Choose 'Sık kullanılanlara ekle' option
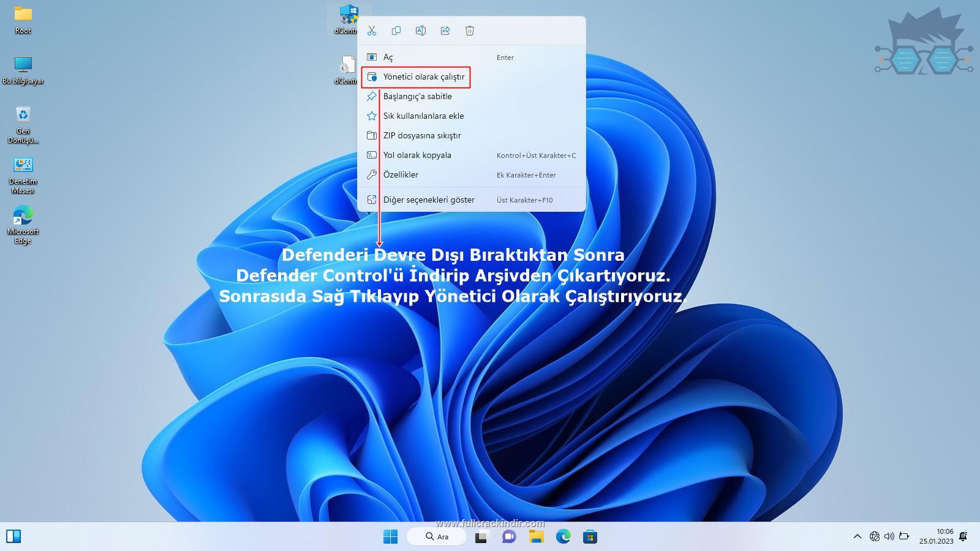980x551 pixels. (x=472, y=116)
